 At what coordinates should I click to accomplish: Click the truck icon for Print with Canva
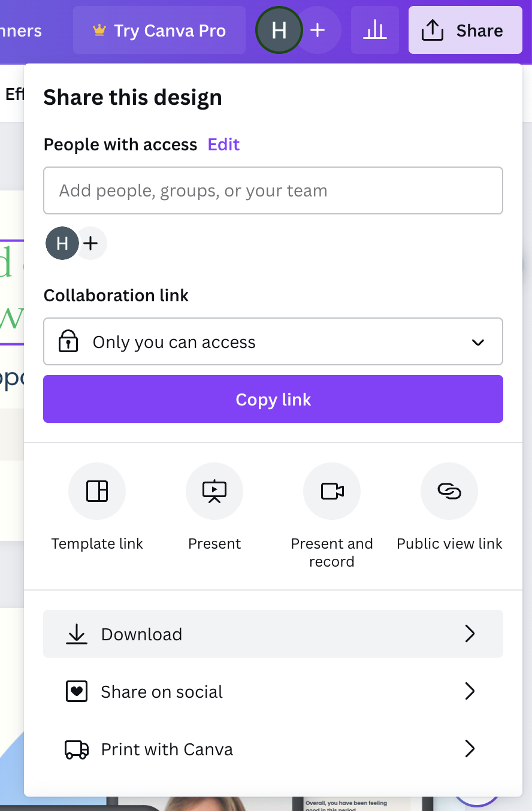pos(76,749)
